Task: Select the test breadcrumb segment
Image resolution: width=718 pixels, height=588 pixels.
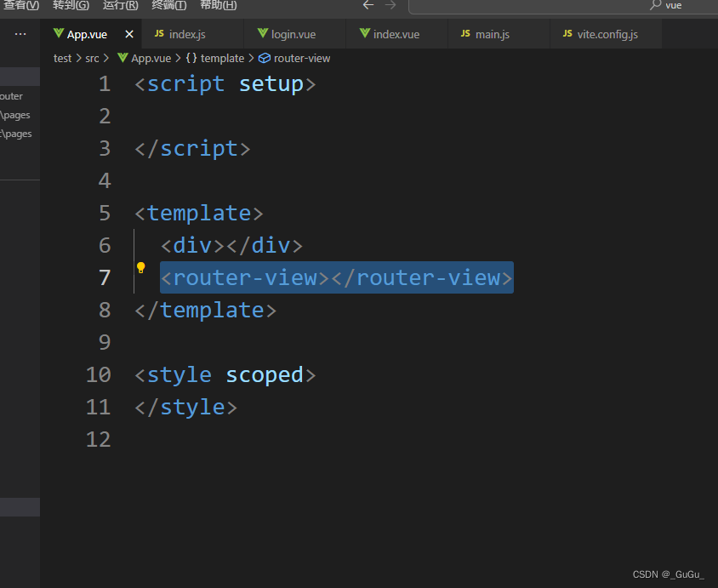Action: tap(62, 59)
